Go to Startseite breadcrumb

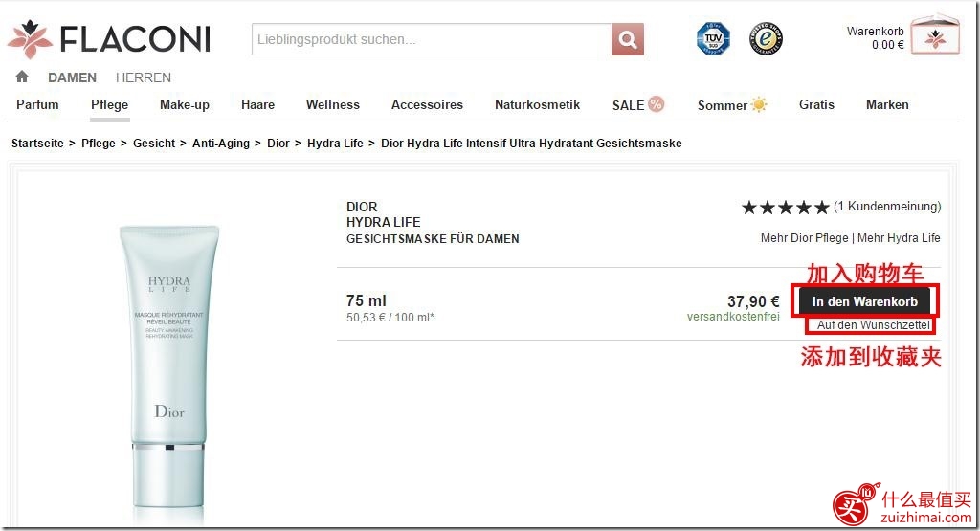[37, 144]
